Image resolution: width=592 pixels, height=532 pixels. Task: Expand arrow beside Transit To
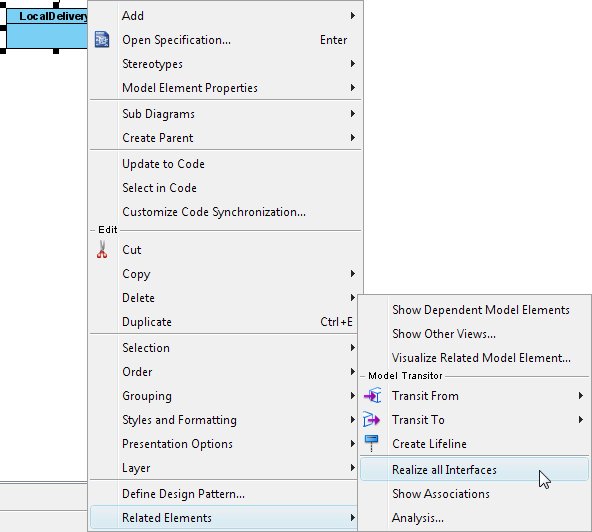coord(581,419)
